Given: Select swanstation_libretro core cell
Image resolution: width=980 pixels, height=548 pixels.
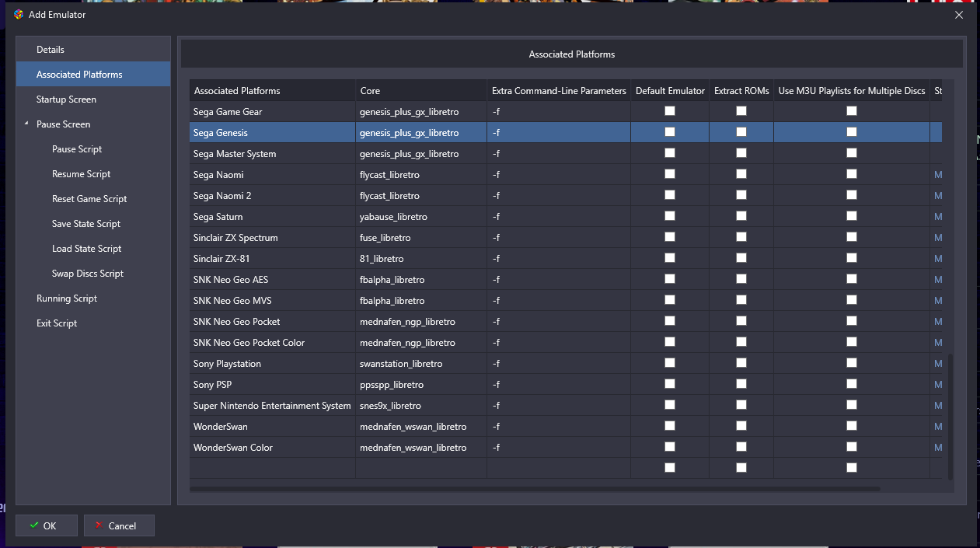Looking at the screenshot, I should click(x=421, y=363).
